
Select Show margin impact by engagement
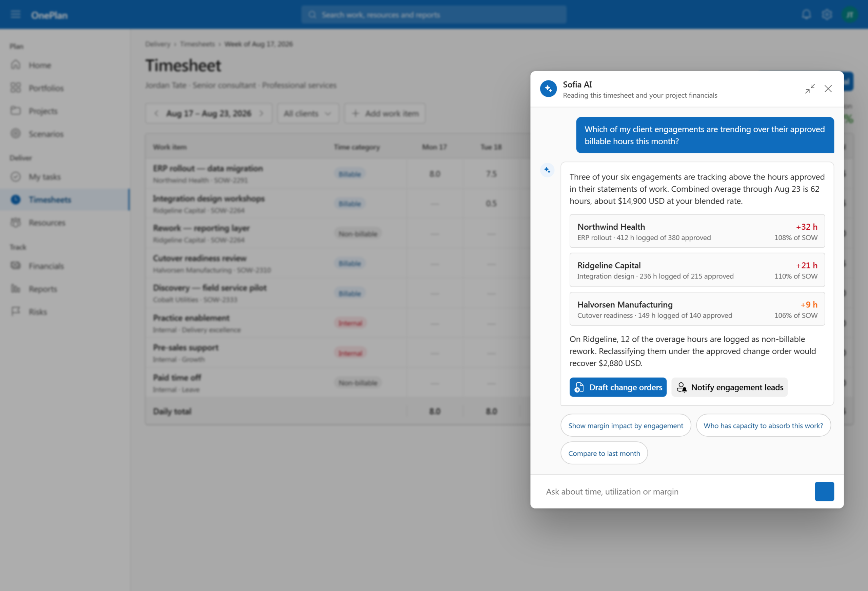(x=626, y=425)
